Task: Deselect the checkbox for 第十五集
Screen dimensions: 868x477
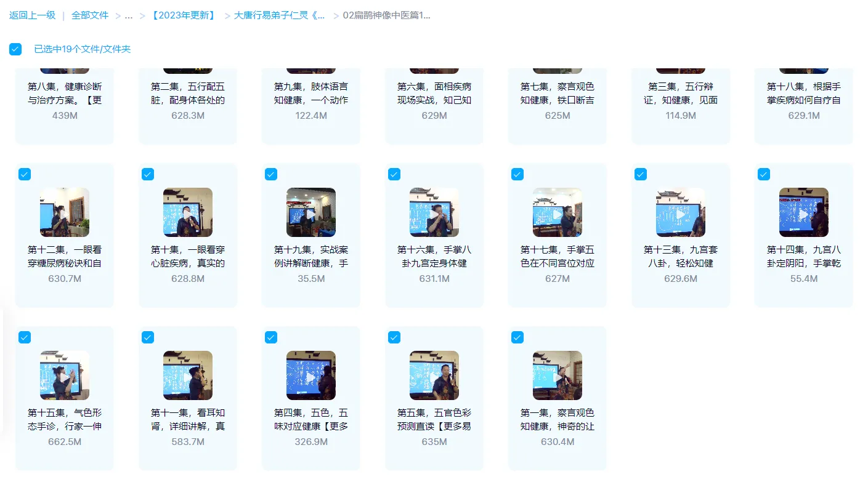Action: 25,337
